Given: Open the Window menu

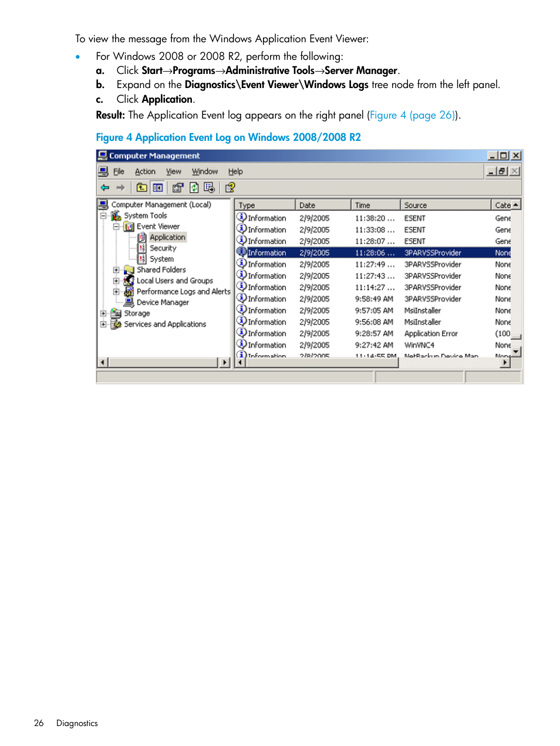Looking at the screenshot, I should [205, 171].
